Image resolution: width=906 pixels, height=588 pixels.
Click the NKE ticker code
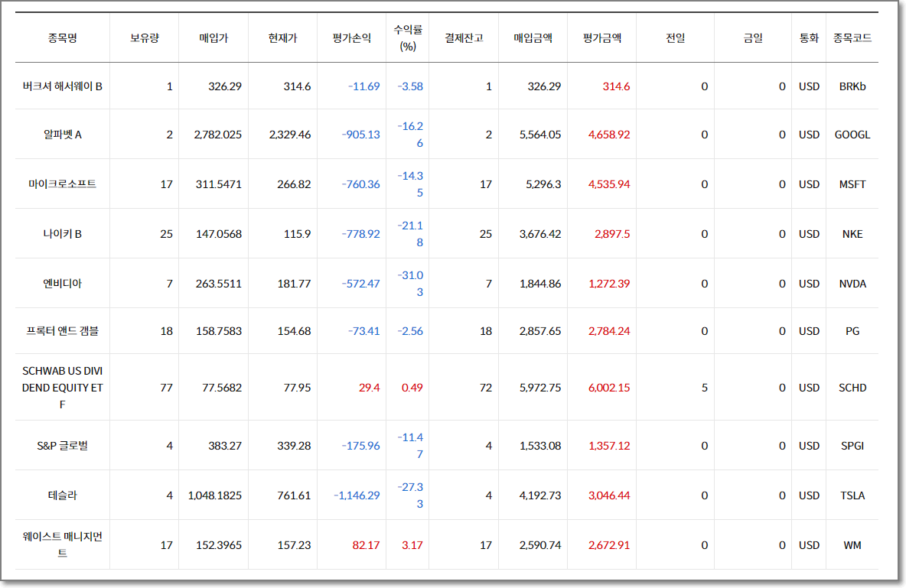[x=852, y=234]
